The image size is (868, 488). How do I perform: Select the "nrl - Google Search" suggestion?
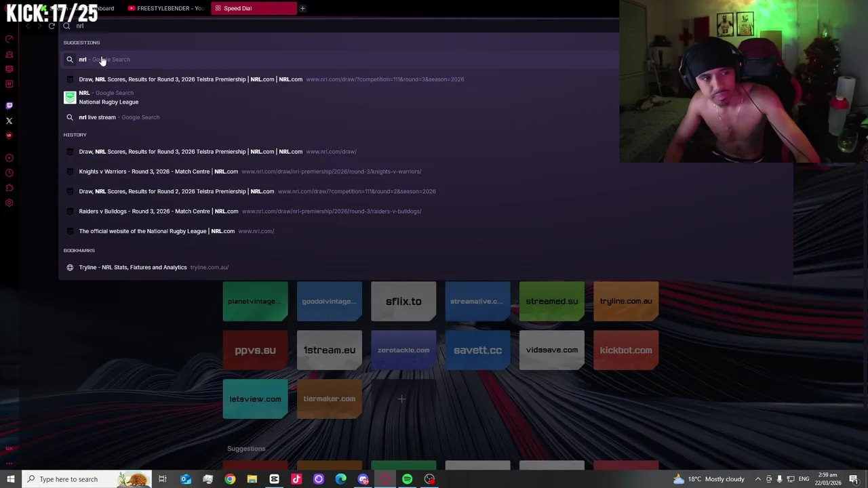(339, 60)
